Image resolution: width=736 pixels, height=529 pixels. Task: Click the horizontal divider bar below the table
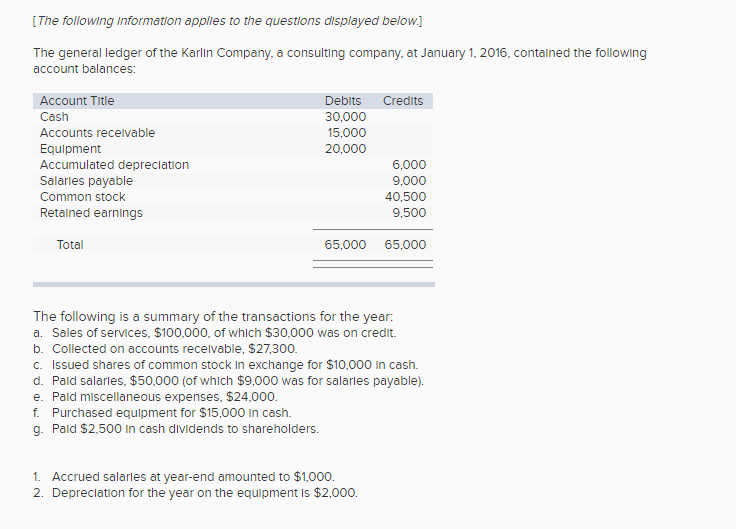(234, 284)
